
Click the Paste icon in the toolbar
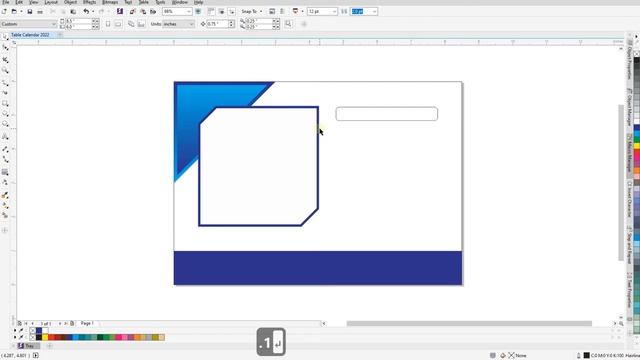pyautogui.click(x=73, y=11)
